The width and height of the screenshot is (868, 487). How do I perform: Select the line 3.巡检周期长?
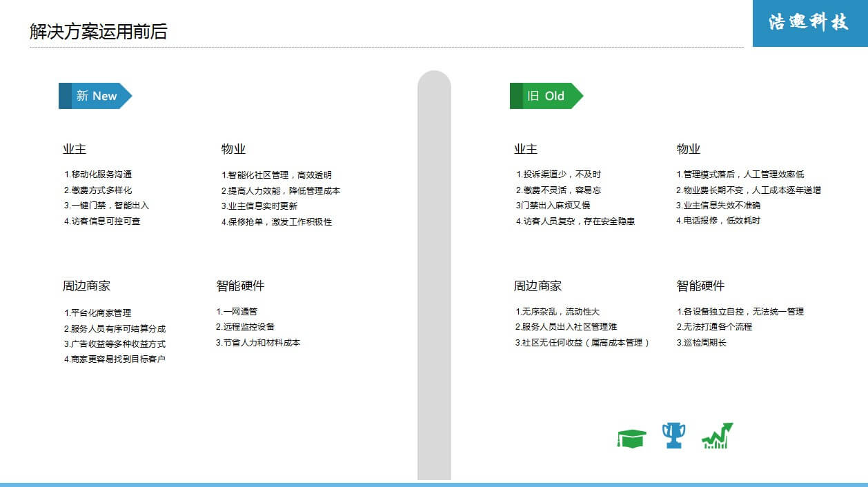(701, 342)
